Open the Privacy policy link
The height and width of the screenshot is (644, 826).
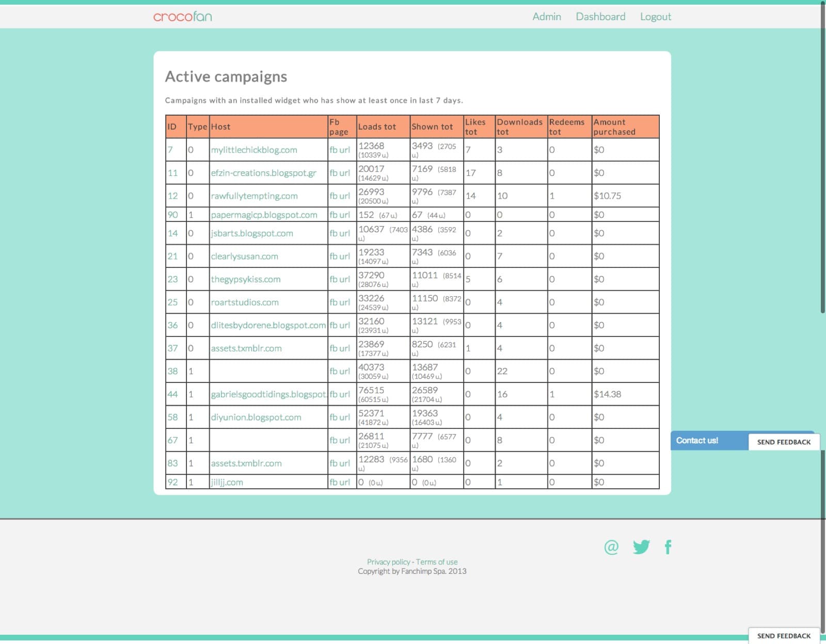388,562
